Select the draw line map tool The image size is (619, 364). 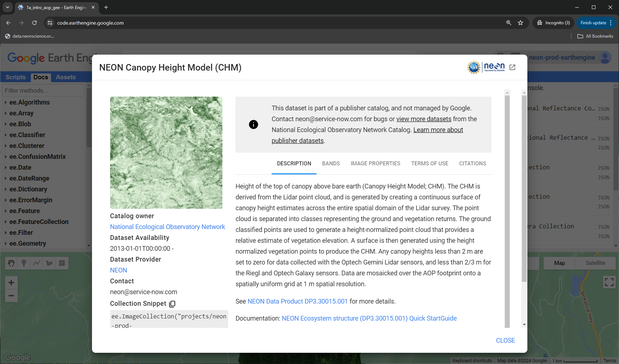[37, 263]
